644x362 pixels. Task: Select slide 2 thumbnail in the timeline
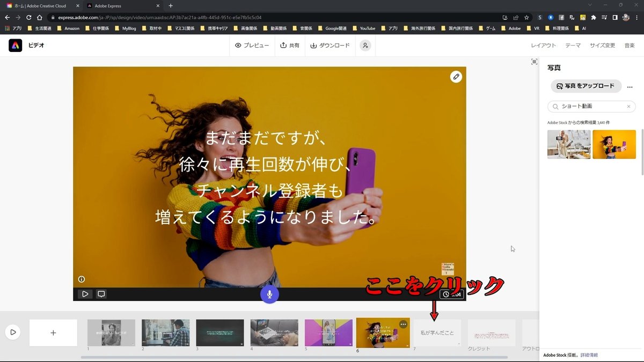[x=165, y=333]
